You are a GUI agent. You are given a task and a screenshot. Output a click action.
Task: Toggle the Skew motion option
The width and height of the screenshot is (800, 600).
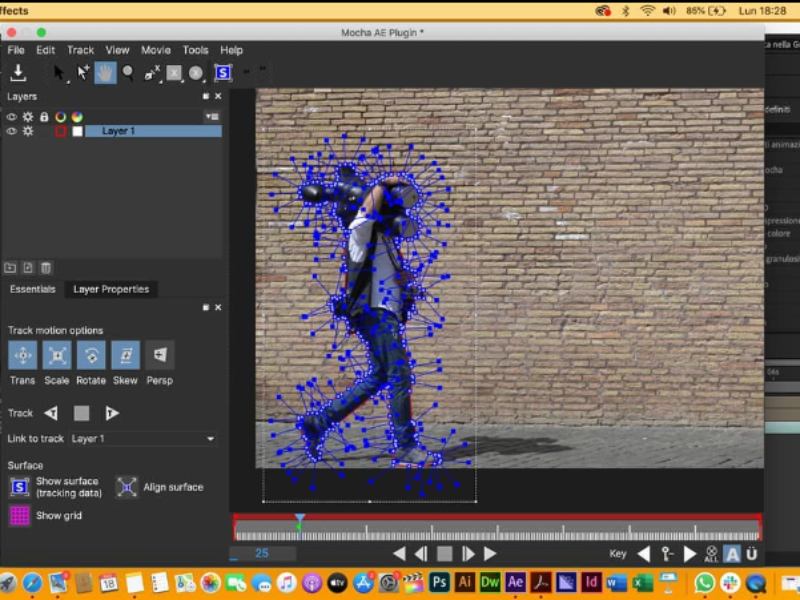tap(125, 355)
